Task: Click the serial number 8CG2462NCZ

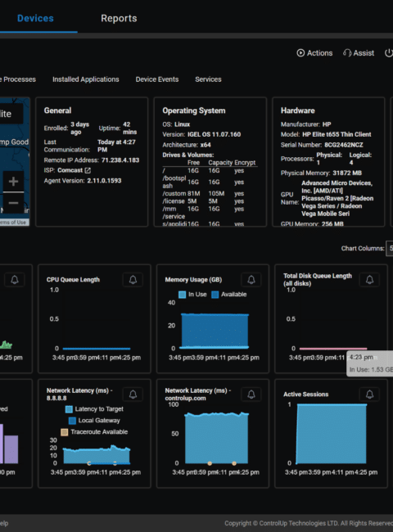Action: 343,145
